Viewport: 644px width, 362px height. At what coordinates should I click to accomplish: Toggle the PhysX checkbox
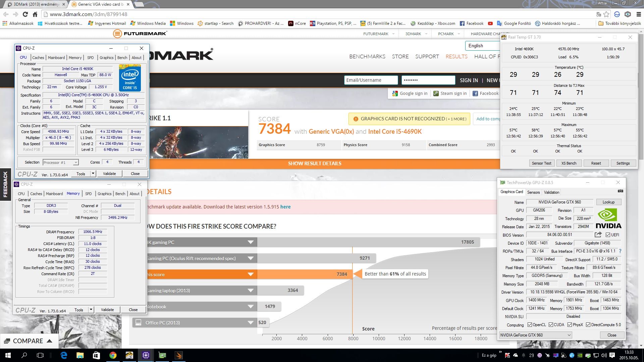[570, 325]
